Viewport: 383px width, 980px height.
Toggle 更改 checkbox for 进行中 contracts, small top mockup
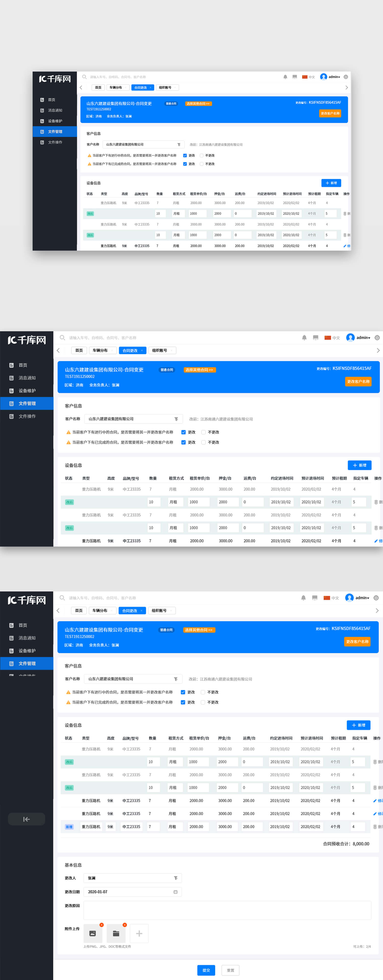click(x=185, y=155)
